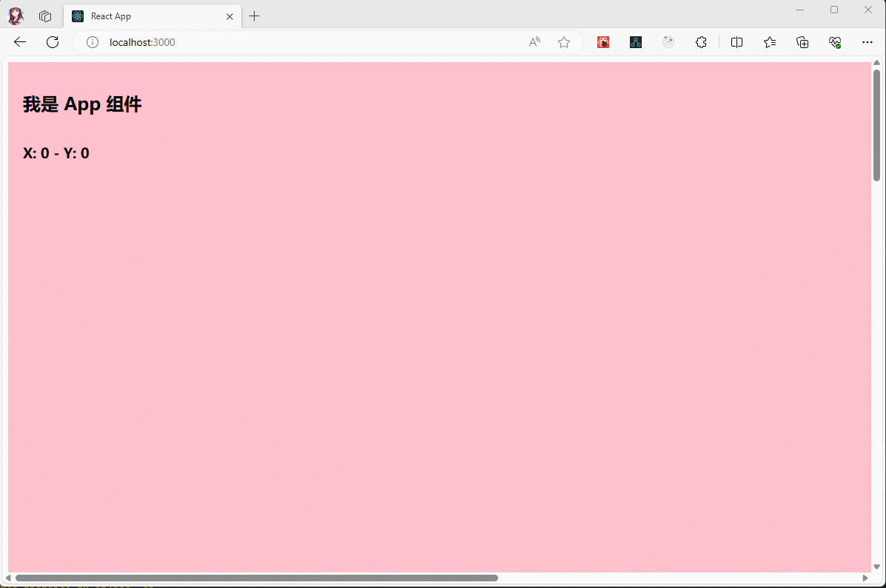Select the React App tab
The height and width of the screenshot is (588, 886).
pyautogui.click(x=148, y=16)
